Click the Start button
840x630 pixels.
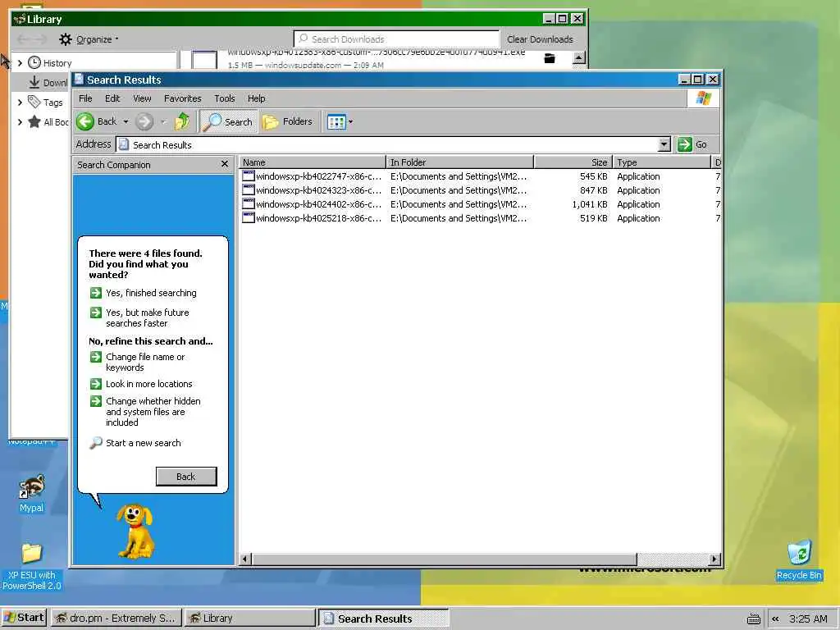click(x=24, y=618)
